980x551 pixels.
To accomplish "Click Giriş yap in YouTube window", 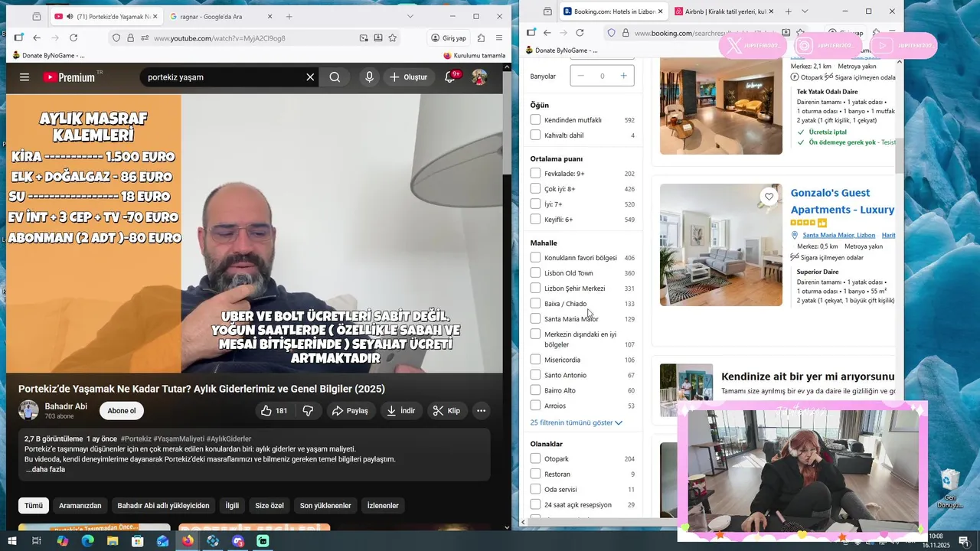I will point(449,37).
